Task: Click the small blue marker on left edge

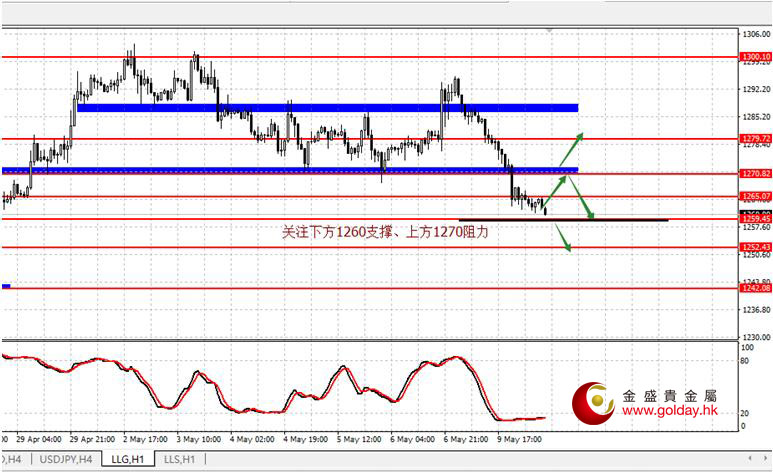Action: coord(6,285)
